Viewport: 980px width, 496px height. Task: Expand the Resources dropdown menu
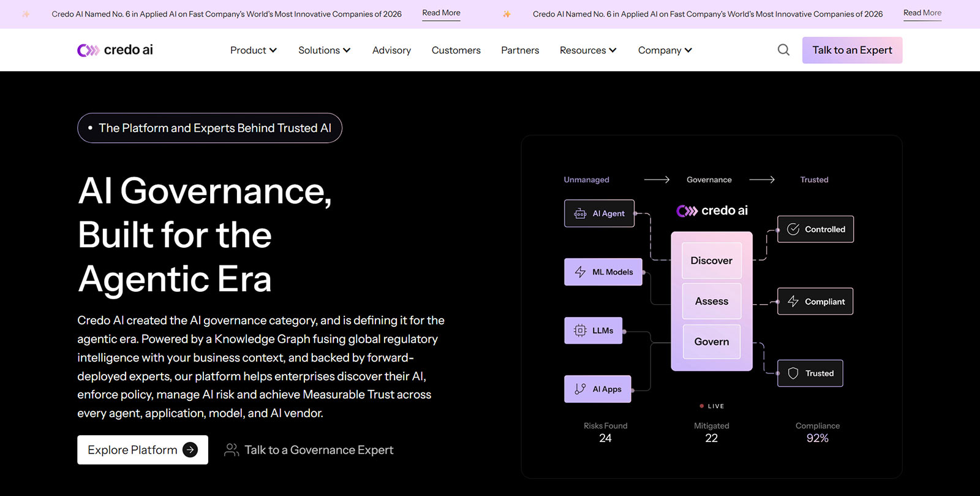point(588,50)
